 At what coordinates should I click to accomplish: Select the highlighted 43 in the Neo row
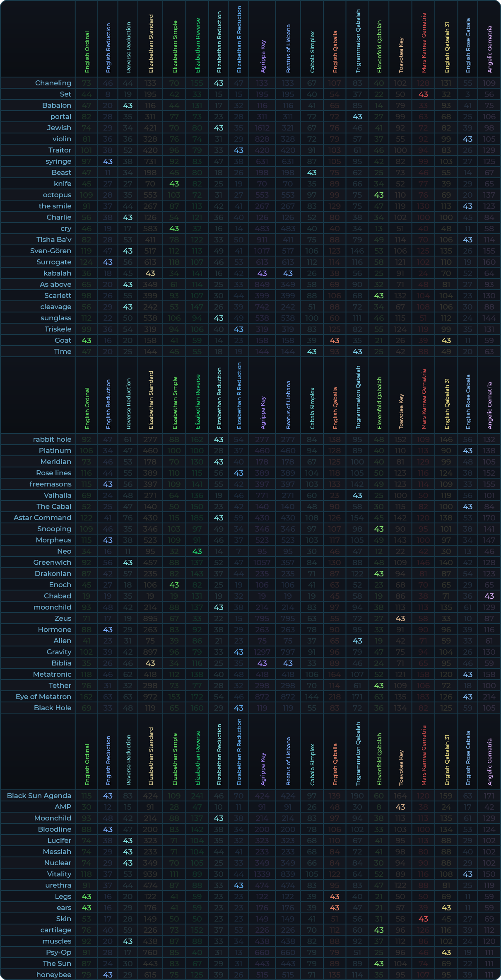pyautogui.click(x=197, y=552)
